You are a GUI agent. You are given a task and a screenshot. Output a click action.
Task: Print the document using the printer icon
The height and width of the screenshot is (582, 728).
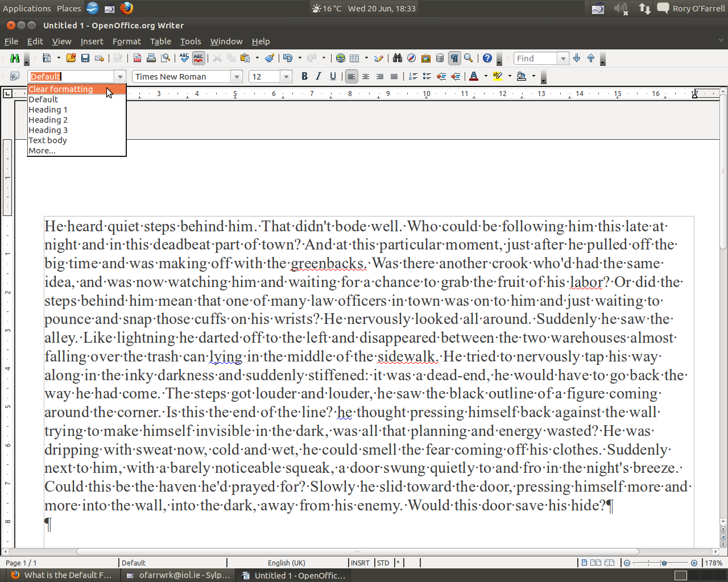(151, 58)
